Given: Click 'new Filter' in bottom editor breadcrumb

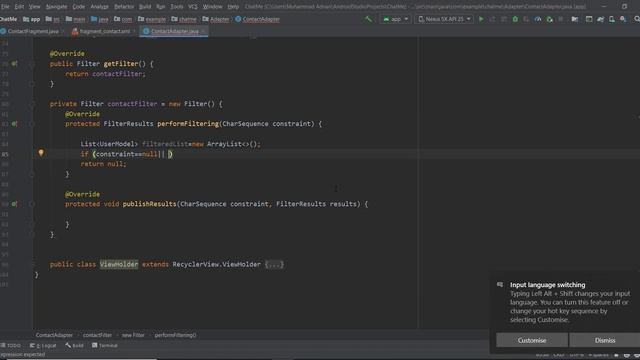Looking at the screenshot, I should pyautogui.click(x=133, y=335).
